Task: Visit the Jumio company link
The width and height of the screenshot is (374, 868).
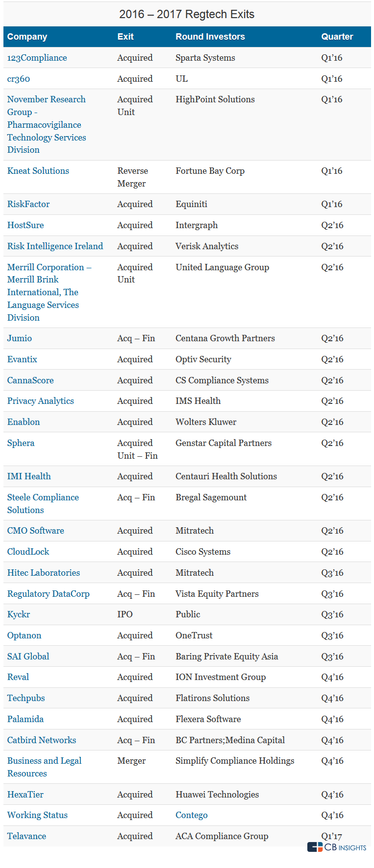Action: pyautogui.click(x=20, y=338)
